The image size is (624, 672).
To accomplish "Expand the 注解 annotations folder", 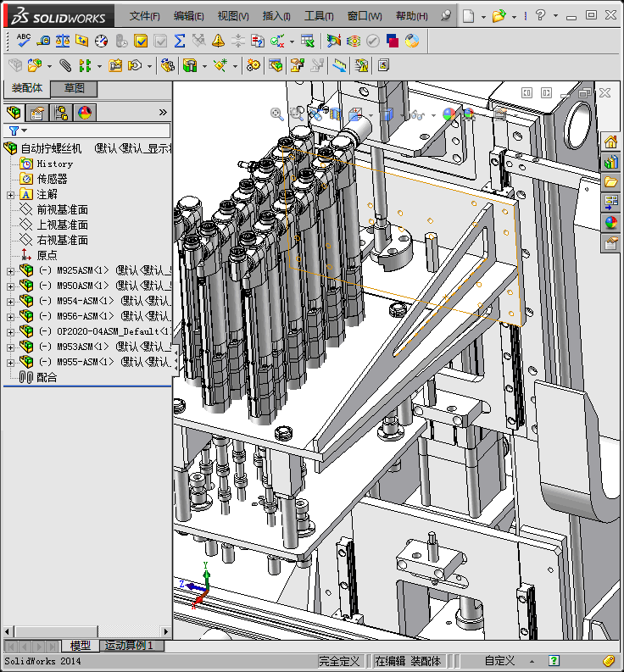I will pos(10,195).
